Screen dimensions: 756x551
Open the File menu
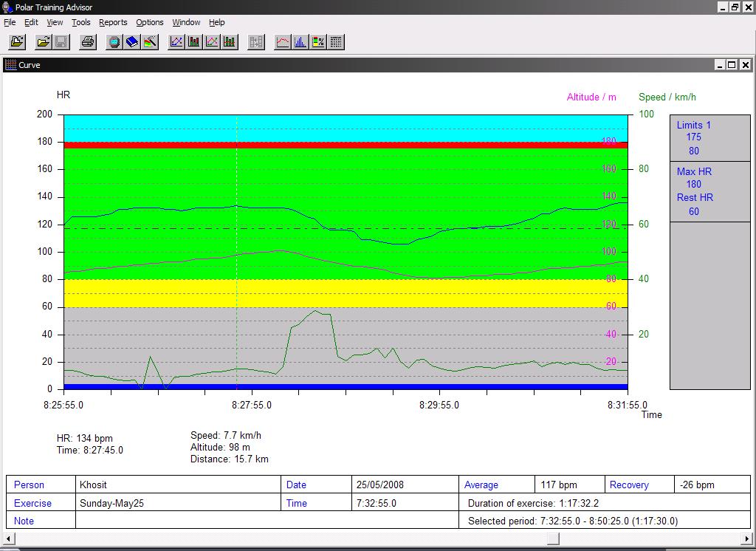(10, 22)
